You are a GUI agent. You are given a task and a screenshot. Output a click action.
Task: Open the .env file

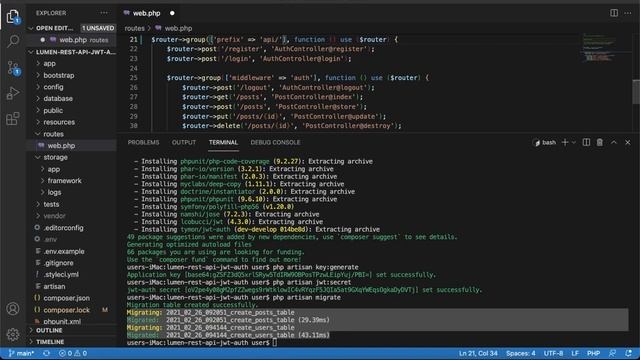(50, 239)
